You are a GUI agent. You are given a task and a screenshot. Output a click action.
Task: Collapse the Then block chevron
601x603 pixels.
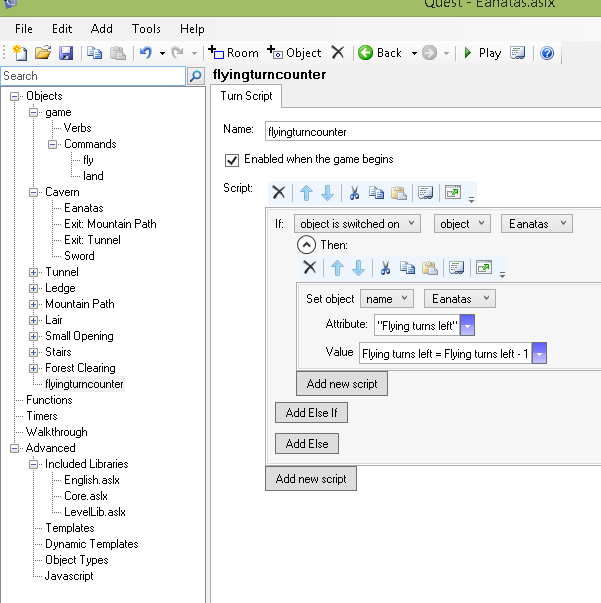[x=307, y=245]
